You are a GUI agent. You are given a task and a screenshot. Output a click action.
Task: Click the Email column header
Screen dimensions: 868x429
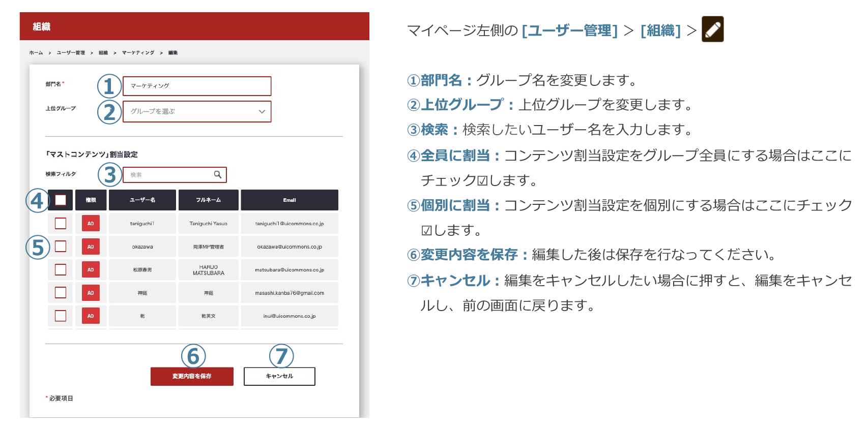click(x=289, y=200)
